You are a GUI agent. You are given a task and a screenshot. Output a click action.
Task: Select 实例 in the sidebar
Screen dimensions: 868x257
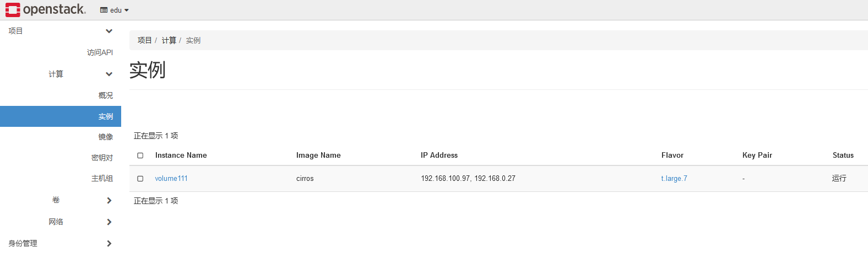click(x=105, y=116)
